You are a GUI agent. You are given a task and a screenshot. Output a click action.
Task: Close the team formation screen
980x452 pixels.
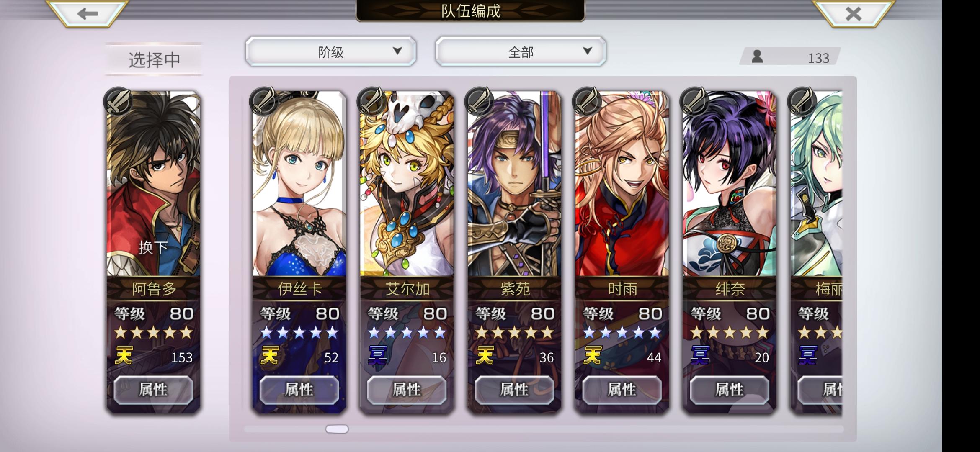point(853,13)
